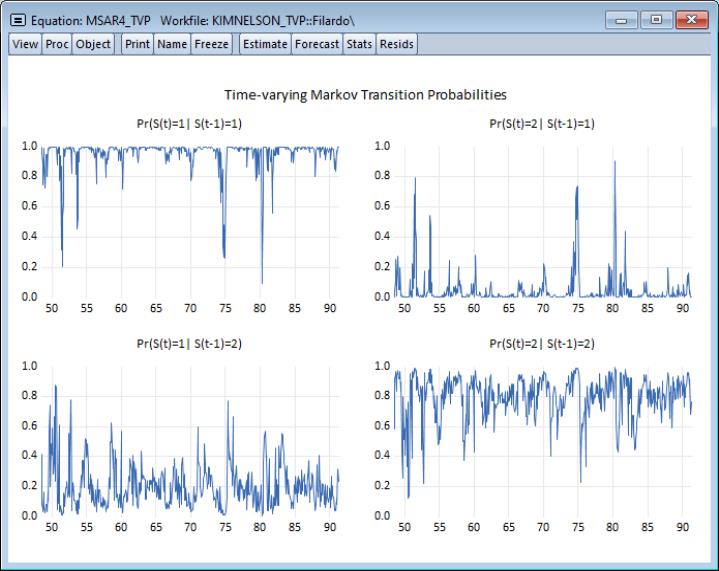
Task: Select the Pr(S(t)=1| S(t-1)=1) top-left plot
Action: click(x=189, y=220)
